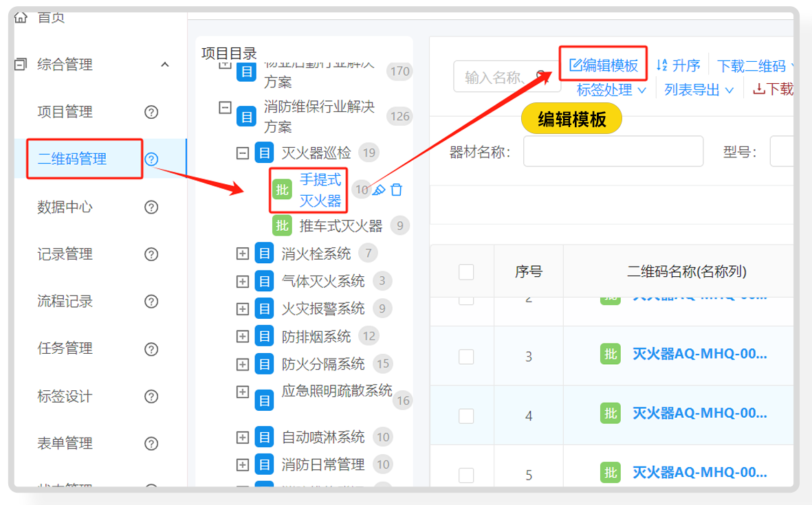Tick the checkbox for row 5
The image size is (812, 505).
coord(467,475)
